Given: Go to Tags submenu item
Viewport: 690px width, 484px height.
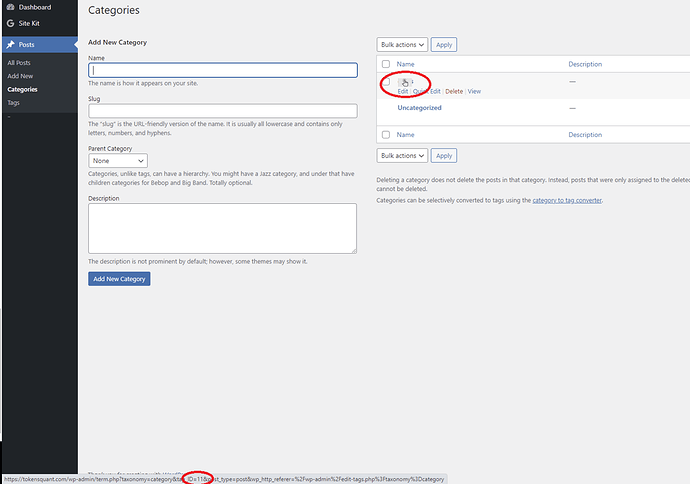Looking at the screenshot, I should pos(13,102).
